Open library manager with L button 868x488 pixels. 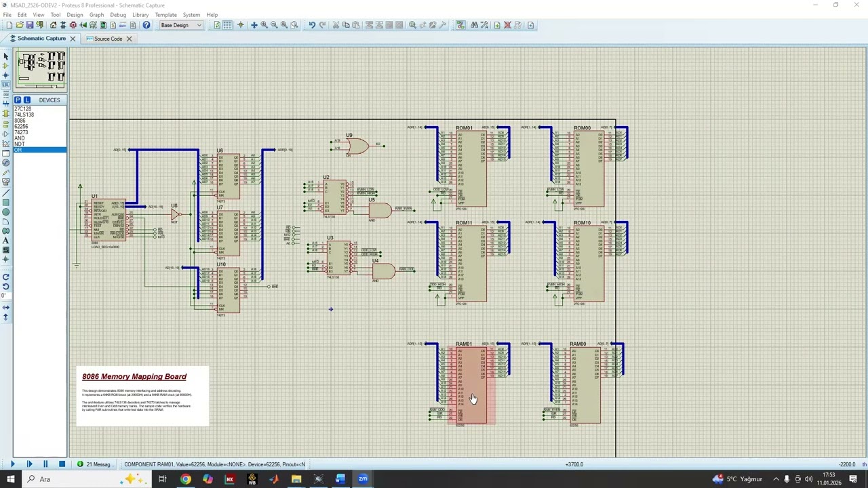pos(26,100)
